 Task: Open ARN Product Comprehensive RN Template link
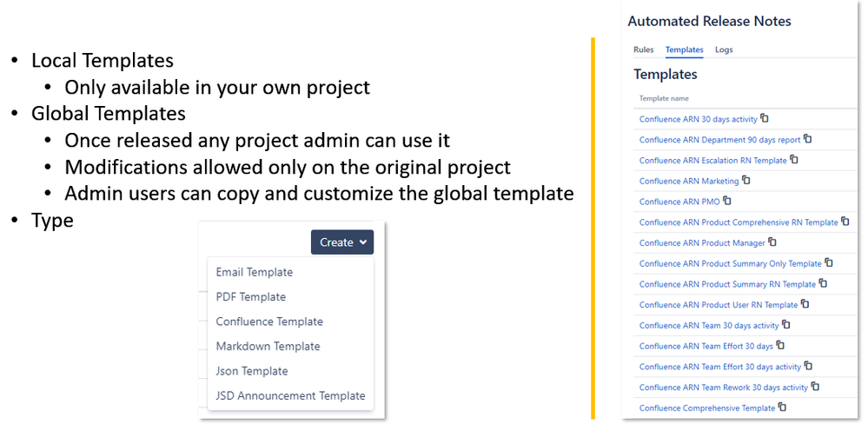pos(739,222)
